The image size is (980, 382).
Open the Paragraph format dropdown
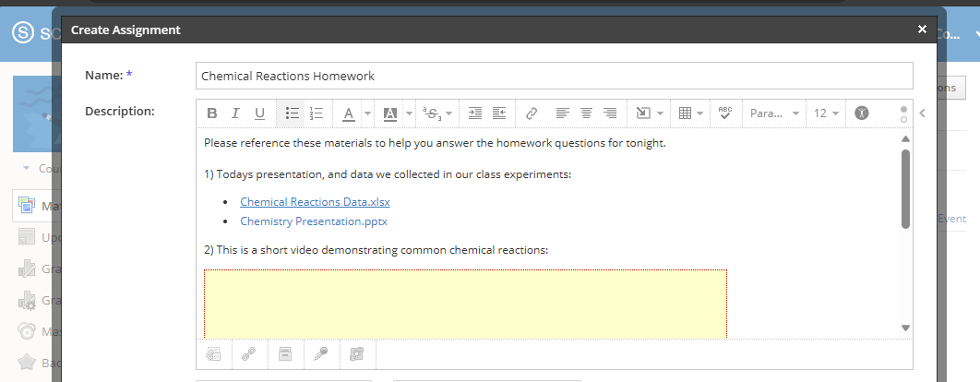click(x=774, y=113)
